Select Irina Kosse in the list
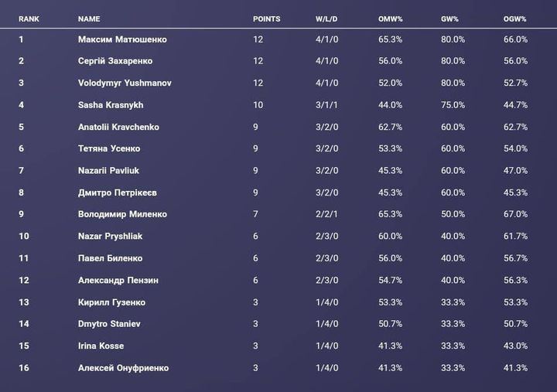 click(x=101, y=346)
